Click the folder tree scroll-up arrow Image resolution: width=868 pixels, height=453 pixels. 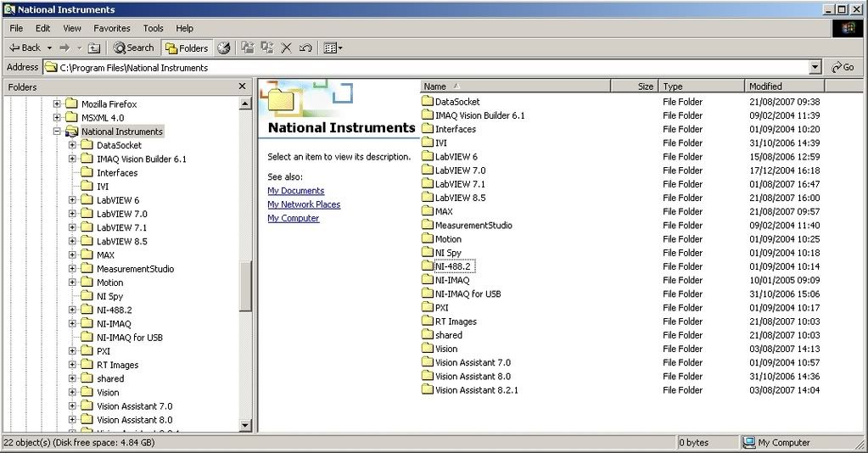tap(246, 103)
